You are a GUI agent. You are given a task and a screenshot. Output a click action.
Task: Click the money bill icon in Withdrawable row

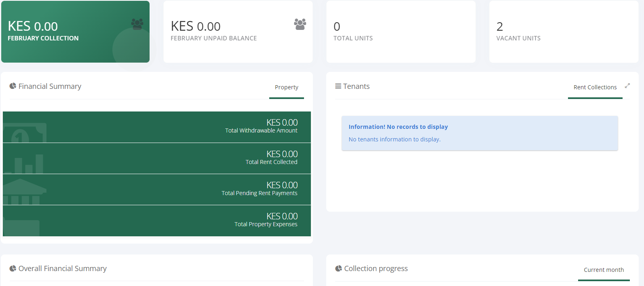(x=25, y=133)
